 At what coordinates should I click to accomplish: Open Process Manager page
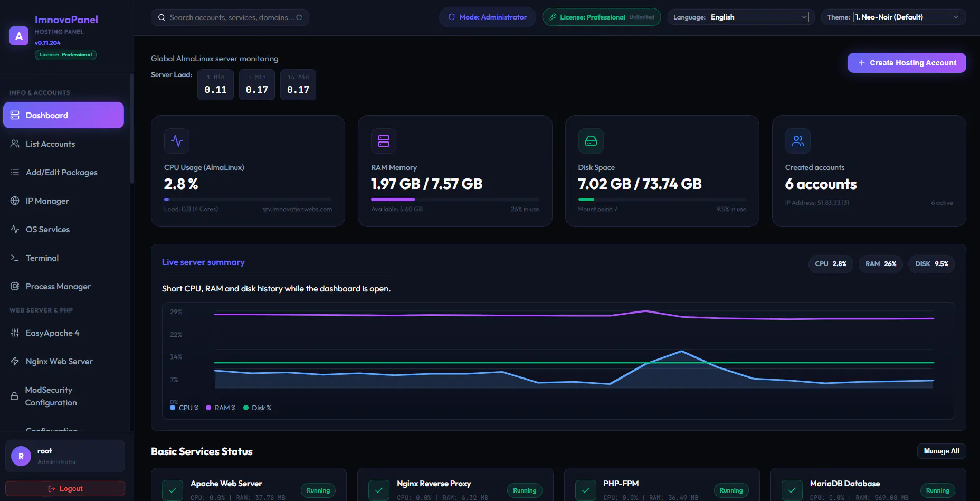click(x=63, y=286)
